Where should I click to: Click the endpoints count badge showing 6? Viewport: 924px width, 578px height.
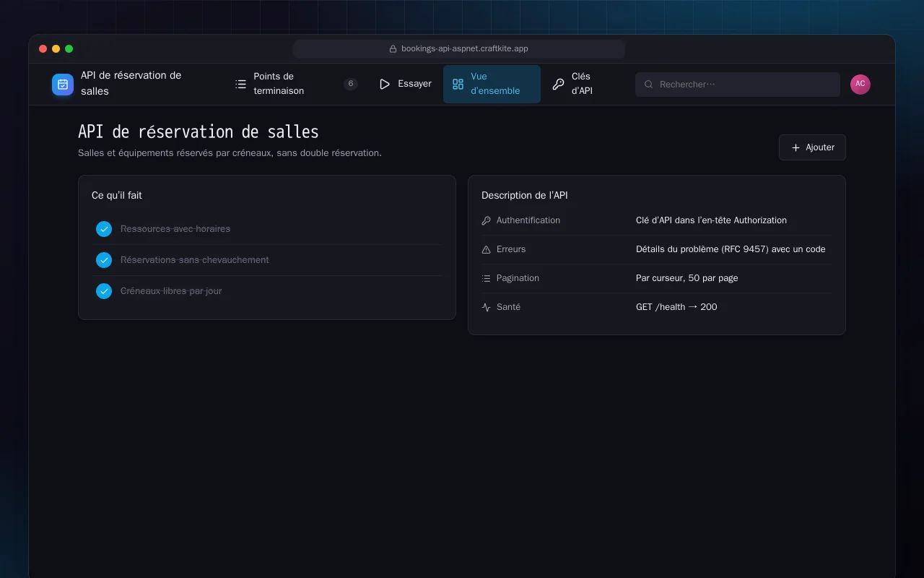[351, 84]
